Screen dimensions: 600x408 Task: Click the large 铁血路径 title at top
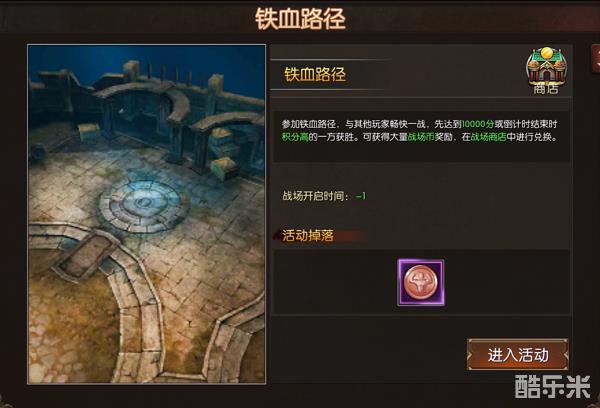click(300, 19)
